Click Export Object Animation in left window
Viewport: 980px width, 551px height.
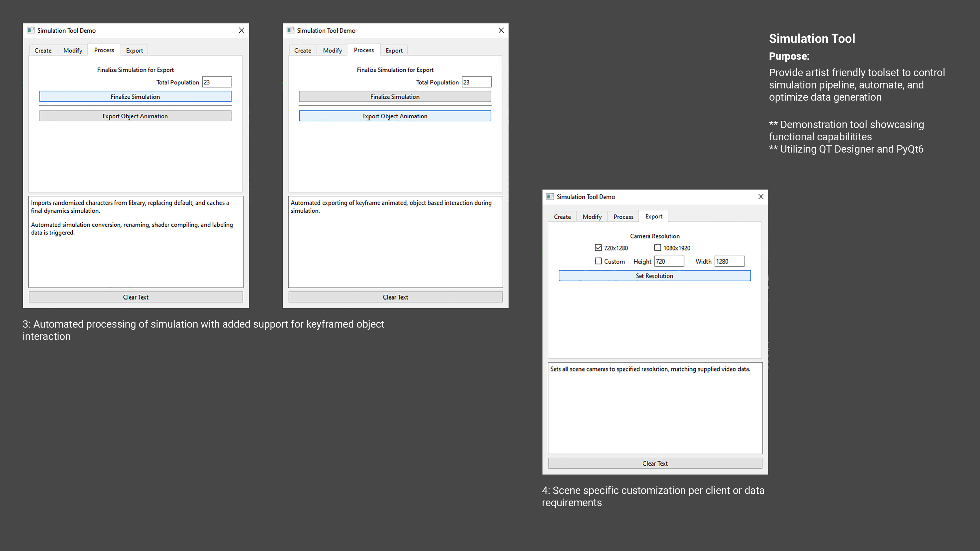(135, 116)
